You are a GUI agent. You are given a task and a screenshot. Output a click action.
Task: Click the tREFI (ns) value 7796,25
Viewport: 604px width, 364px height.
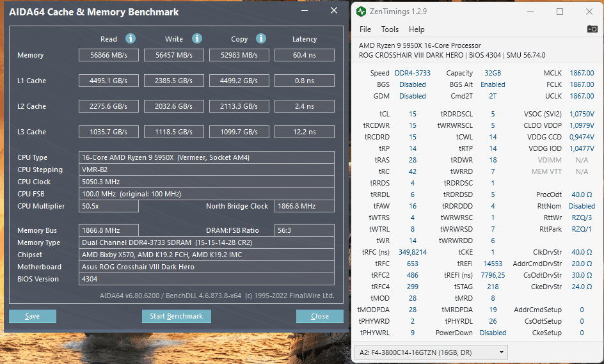[493, 276]
